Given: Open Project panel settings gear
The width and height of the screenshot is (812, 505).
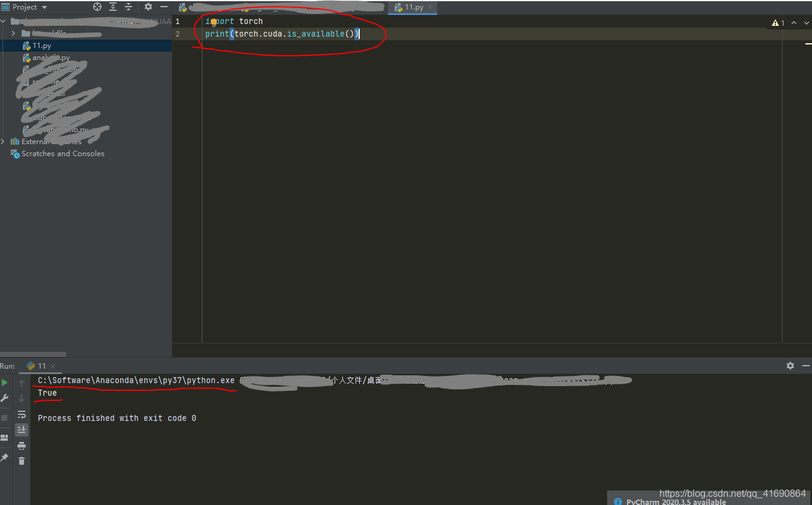Looking at the screenshot, I should point(148,7).
